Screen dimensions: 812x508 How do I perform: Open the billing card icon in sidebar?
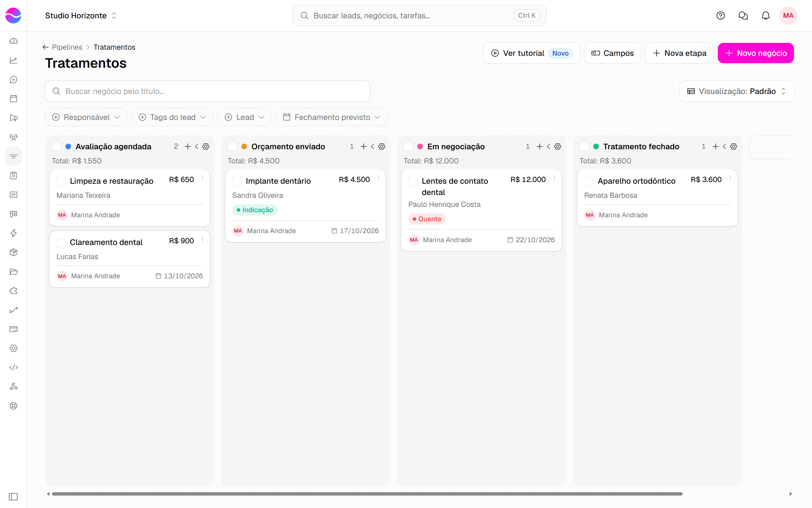point(14,329)
